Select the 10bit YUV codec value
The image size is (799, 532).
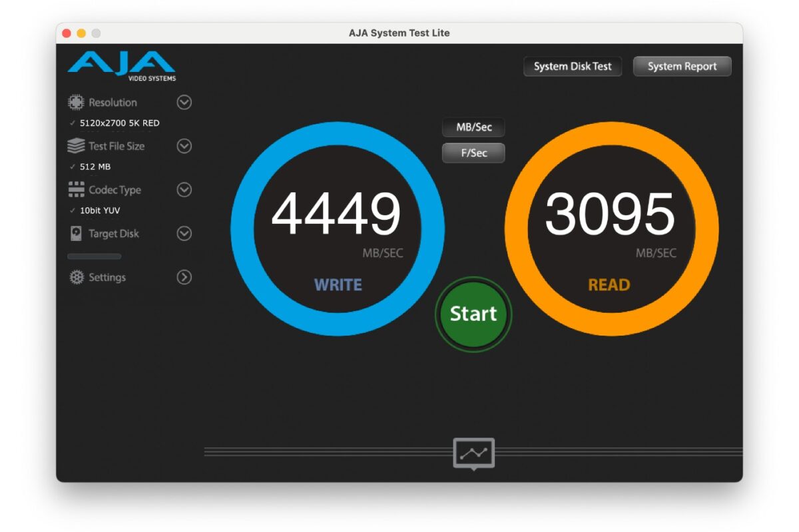click(100, 211)
